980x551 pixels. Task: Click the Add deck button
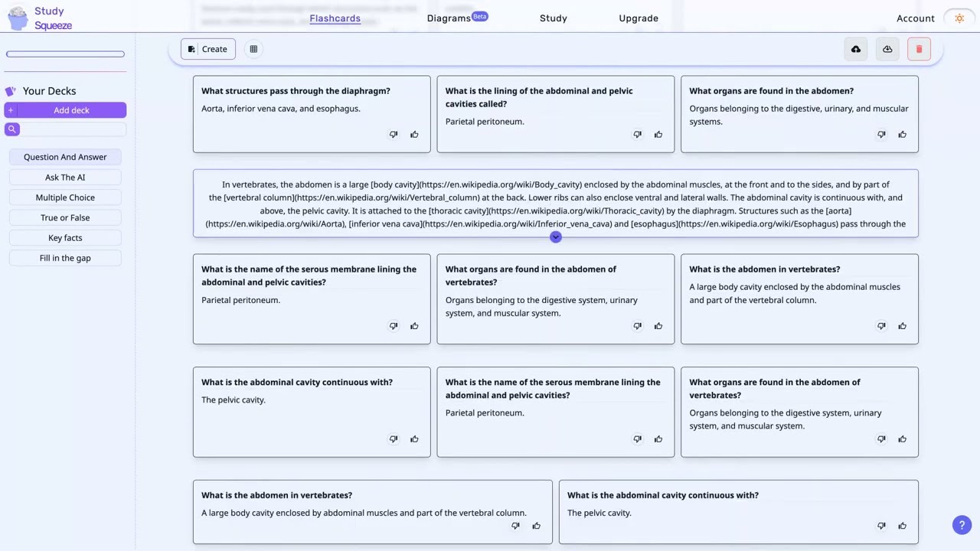[65, 110]
